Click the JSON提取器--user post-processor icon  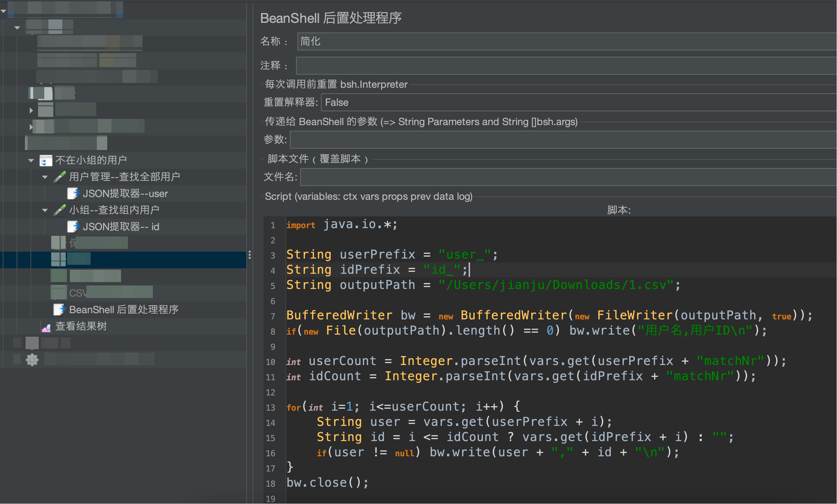click(x=73, y=193)
